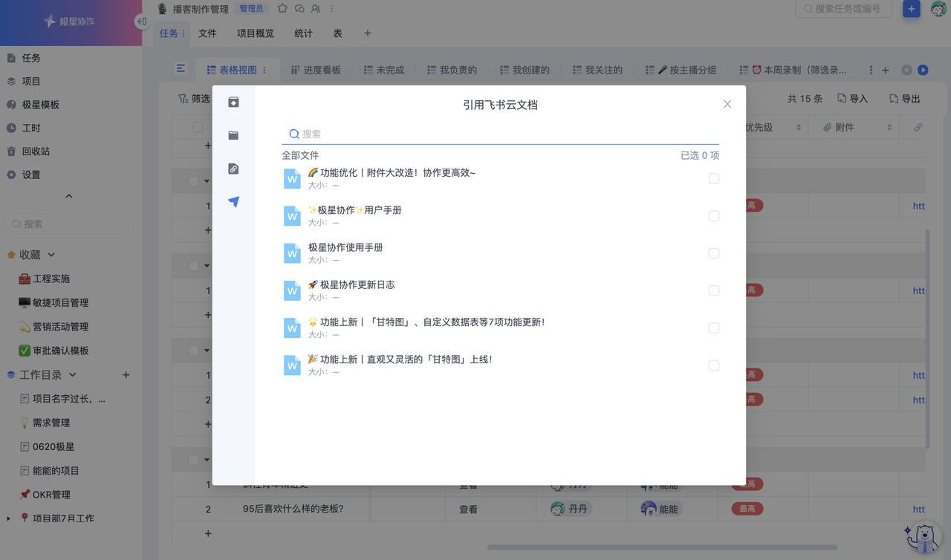Add item to 工作目录 with plus
Screen dimensions: 951x560
[x=126, y=375]
